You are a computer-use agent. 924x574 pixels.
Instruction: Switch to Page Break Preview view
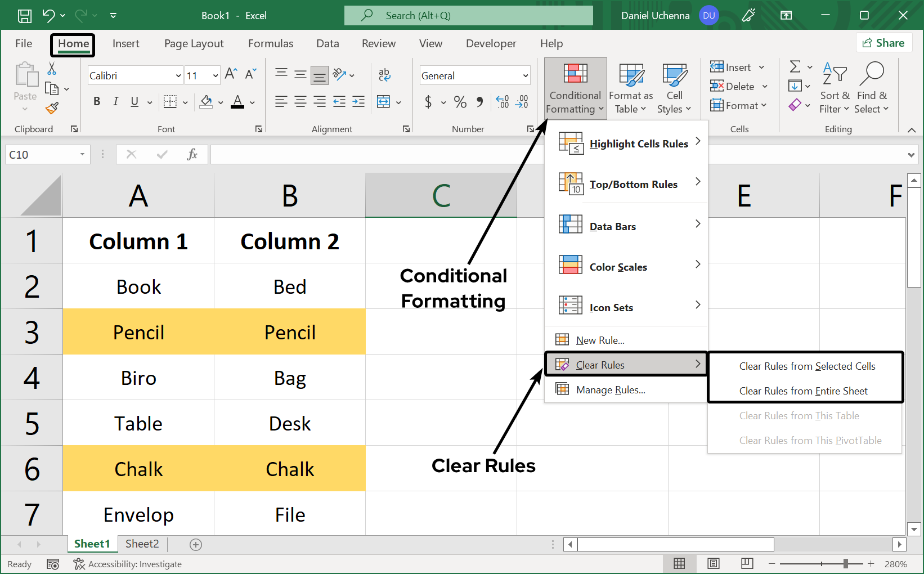click(747, 563)
